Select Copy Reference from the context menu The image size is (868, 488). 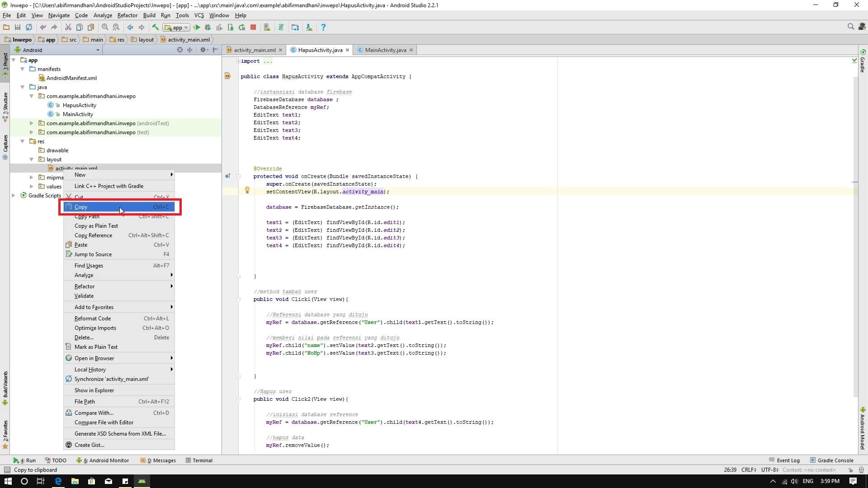93,235
